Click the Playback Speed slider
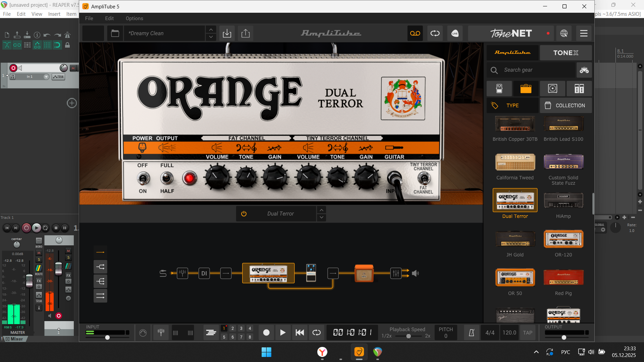Viewport: 644px width, 362px height. [409, 336]
